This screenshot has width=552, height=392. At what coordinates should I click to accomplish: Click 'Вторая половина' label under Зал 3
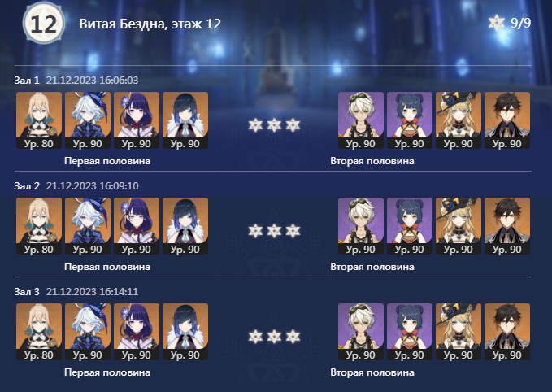pyautogui.click(x=372, y=372)
